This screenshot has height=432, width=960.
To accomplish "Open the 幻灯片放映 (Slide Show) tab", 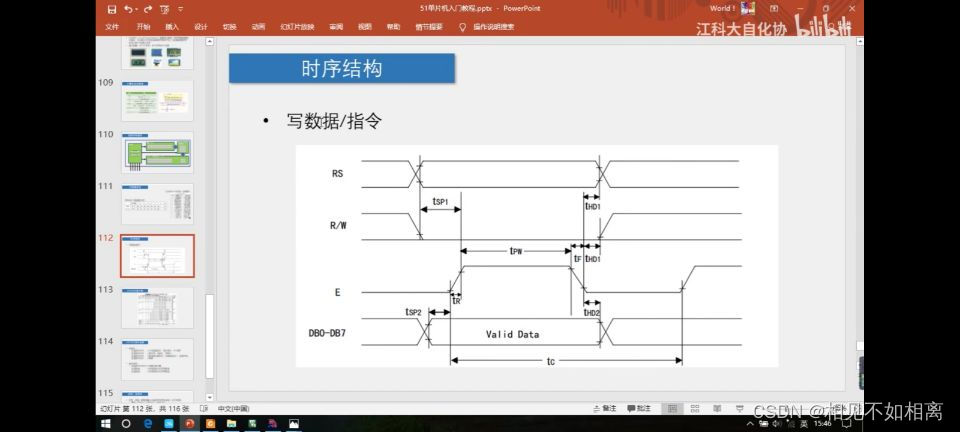I will pos(297,27).
